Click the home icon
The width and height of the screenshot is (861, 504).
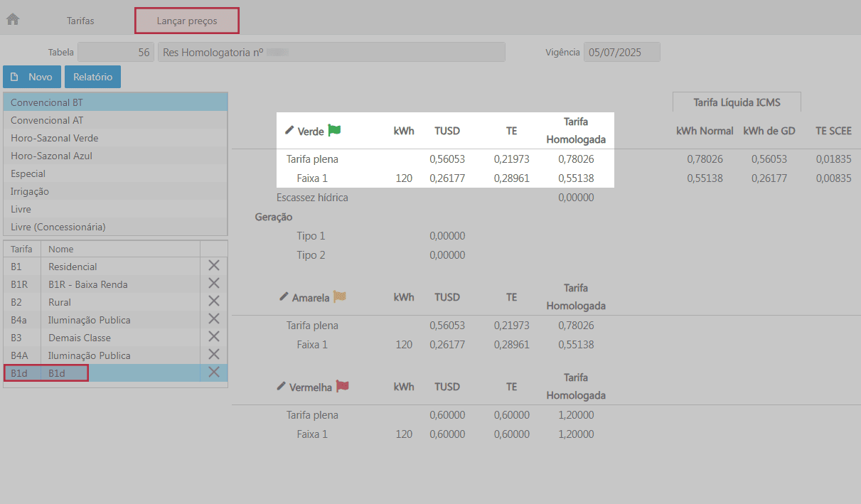pyautogui.click(x=13, y=20)
